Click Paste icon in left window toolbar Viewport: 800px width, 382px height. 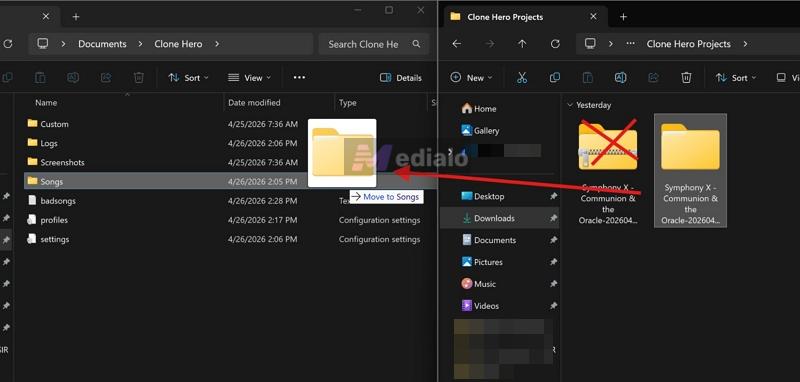click(x=40, y=78)
